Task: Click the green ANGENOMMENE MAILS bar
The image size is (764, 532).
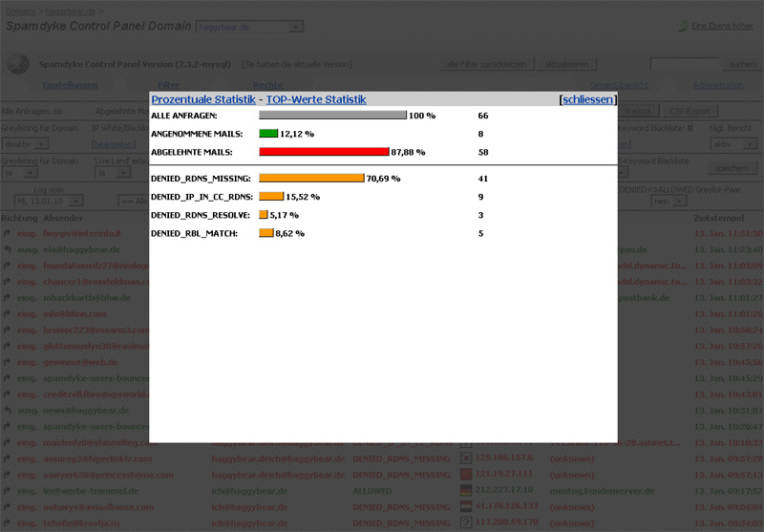Action: 268,133
